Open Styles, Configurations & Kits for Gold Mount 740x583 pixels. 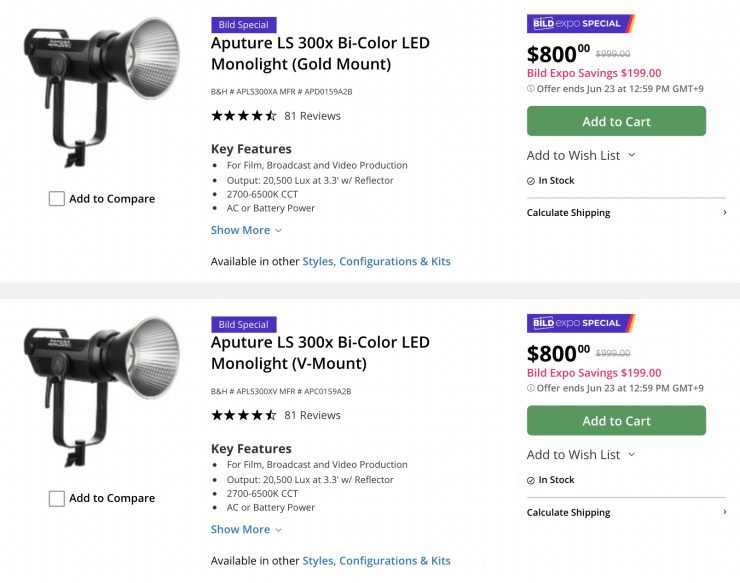pyautogui.click(x=376, y=261)
